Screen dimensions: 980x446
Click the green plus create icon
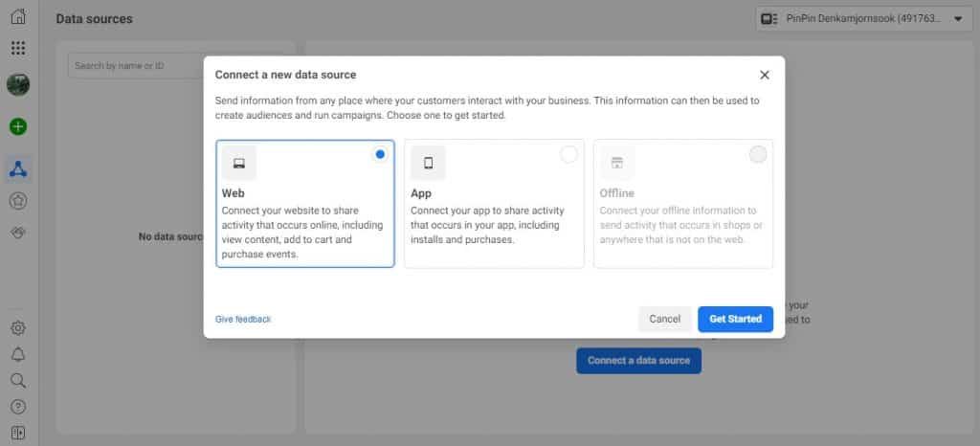pos(18,126)
